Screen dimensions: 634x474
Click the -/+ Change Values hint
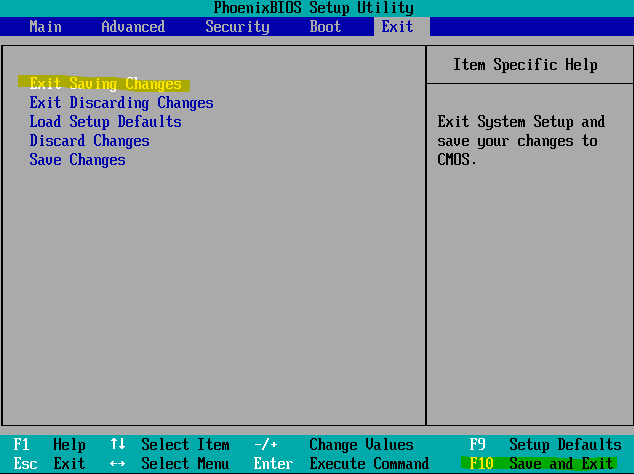pyautogui.click(x=334, y=444)
